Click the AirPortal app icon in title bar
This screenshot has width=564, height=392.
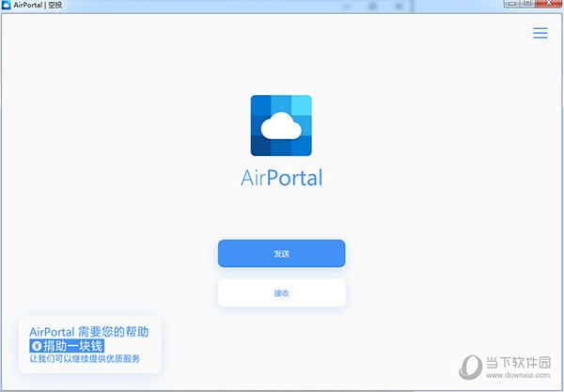point(7,6)
